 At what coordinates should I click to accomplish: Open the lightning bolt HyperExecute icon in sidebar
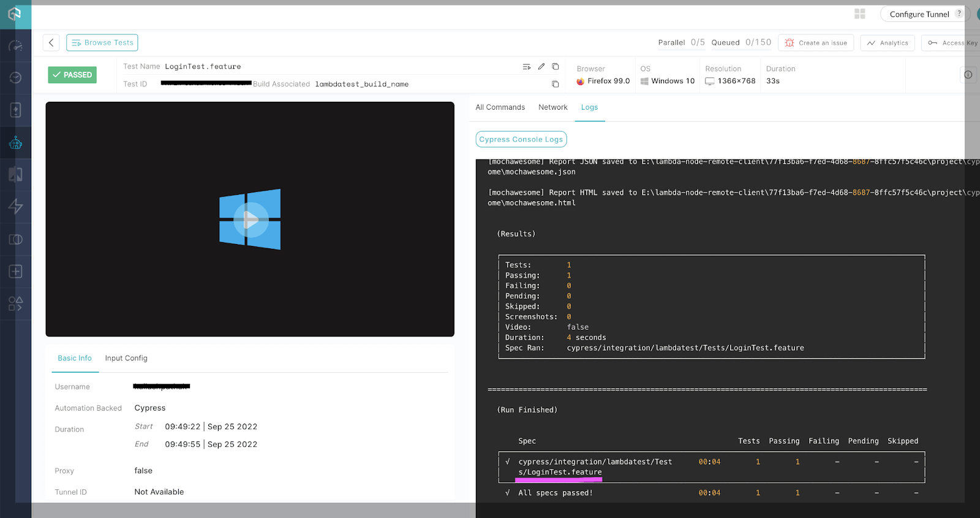point(15,207)
